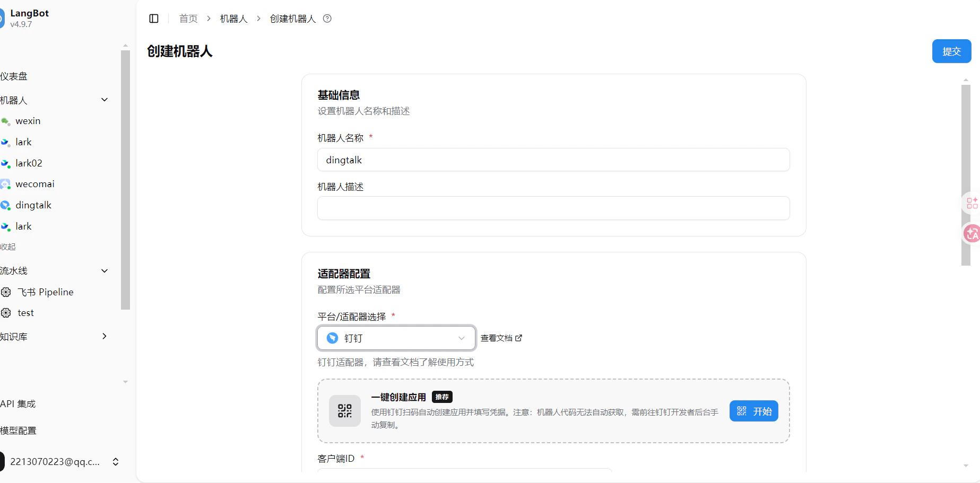Click the lark02 bot icon
Viewport: 980px width, 483px height.
point(5,163)
